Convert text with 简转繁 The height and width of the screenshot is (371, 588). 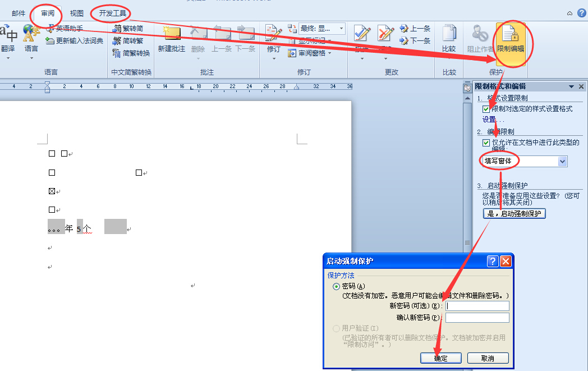[128, 40]
